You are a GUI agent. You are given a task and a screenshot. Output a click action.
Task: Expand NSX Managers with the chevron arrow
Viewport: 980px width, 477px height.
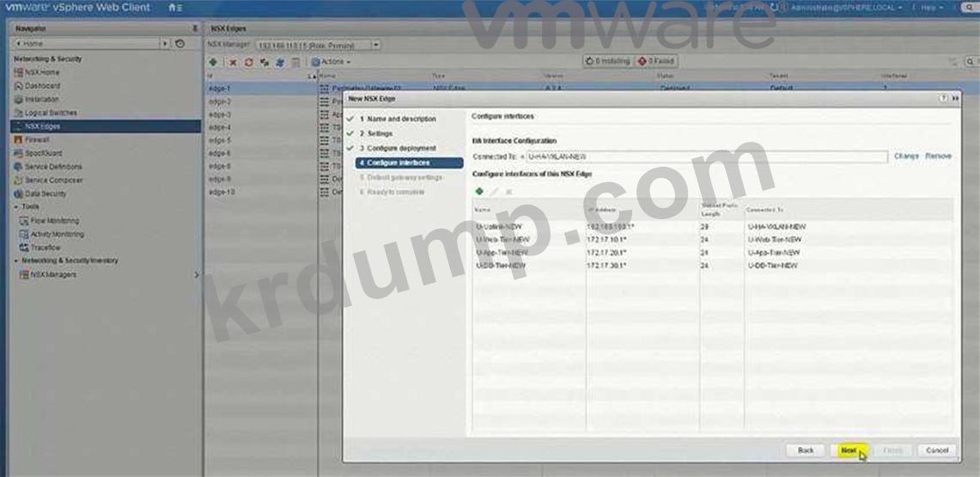pos(196,274)
